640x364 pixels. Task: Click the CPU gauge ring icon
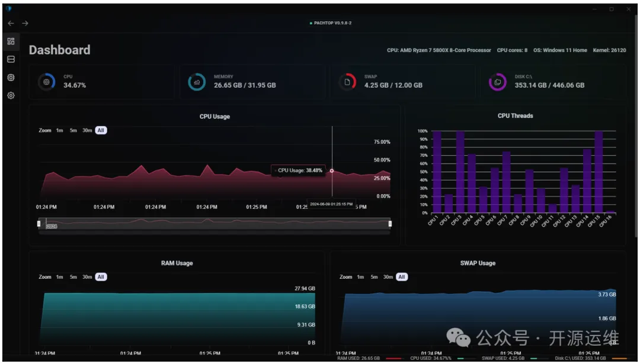pos(46,82)
